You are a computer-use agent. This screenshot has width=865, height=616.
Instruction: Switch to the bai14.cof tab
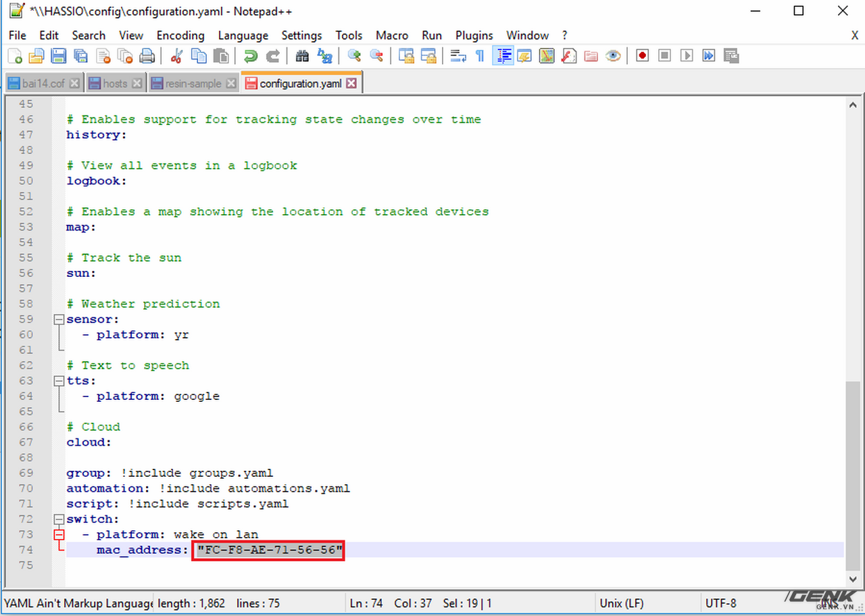point(43,84)
